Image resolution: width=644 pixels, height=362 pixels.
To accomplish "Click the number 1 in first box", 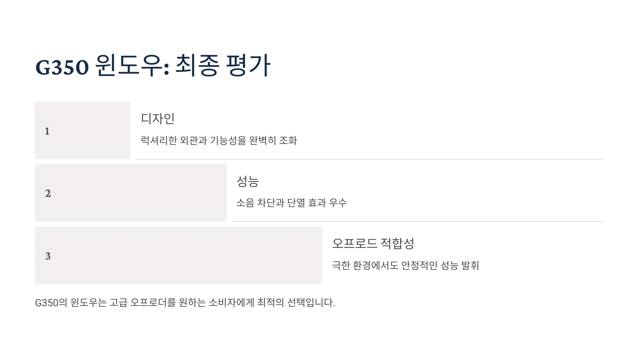I will (47, 131).
